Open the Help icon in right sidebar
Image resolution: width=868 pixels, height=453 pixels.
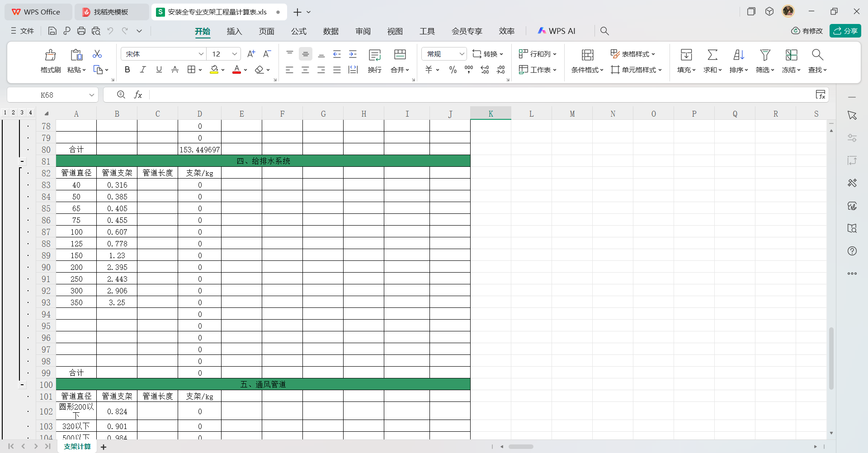(852, 251)
